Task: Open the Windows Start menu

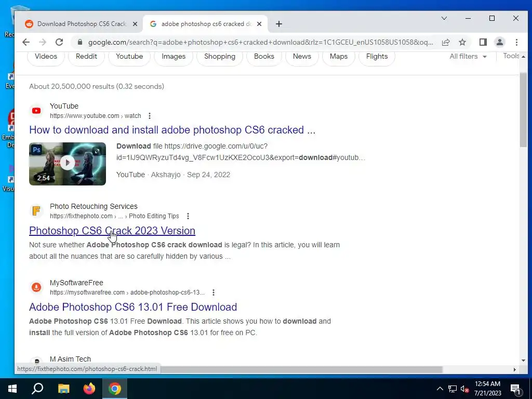Action: 12,389
